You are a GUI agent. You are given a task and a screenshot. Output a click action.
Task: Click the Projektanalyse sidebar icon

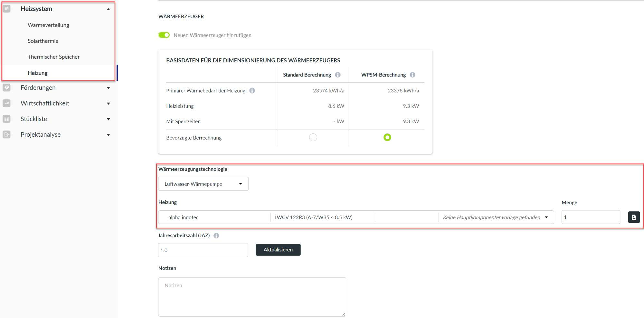(x=6, y=134)
